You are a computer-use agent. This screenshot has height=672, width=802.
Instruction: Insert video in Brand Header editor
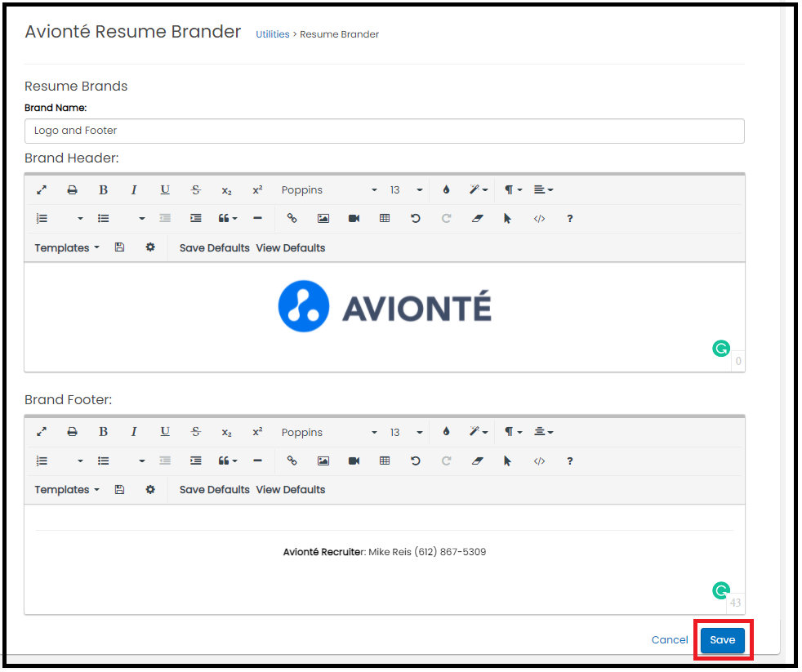[x=354, y=219]
